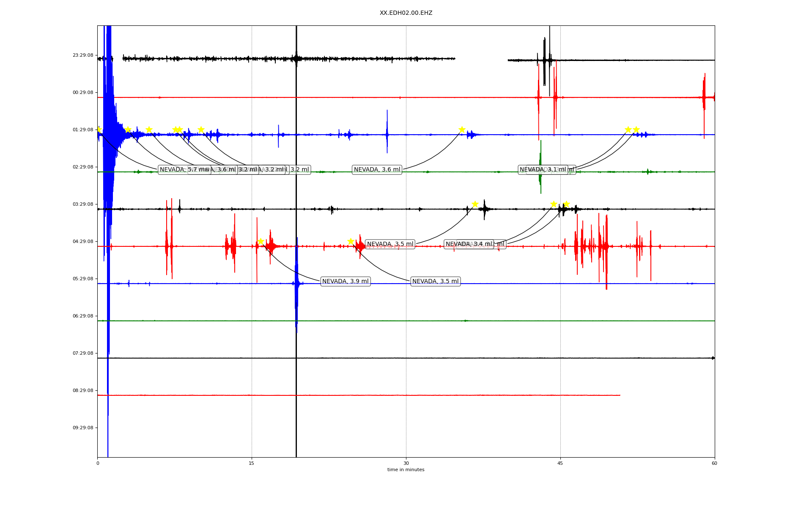Click the first yellow star on the 03:29:08 trace
The image size is (812, 508).
pyautogui.click(x=475, y=204)
